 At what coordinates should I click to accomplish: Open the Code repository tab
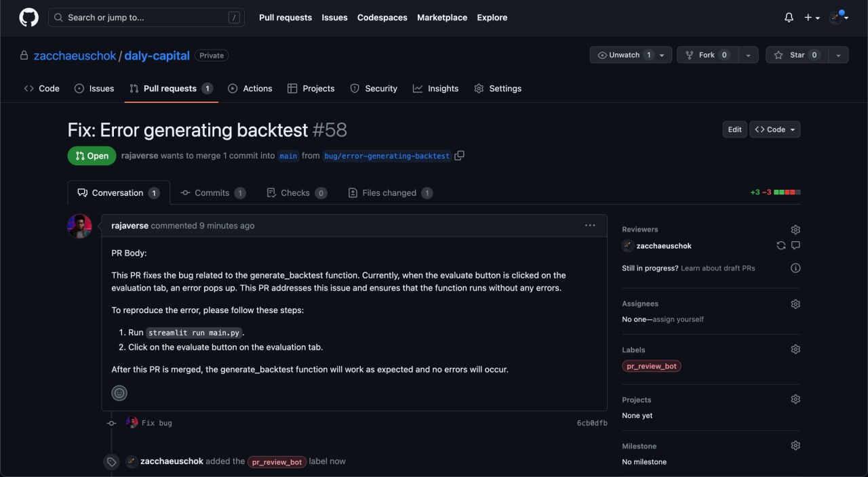coord(42,89)
